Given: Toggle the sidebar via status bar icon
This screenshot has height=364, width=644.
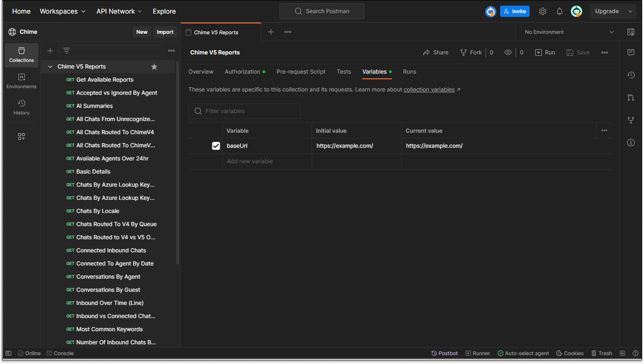Looking at the screenshot, I should coord(8,353).
